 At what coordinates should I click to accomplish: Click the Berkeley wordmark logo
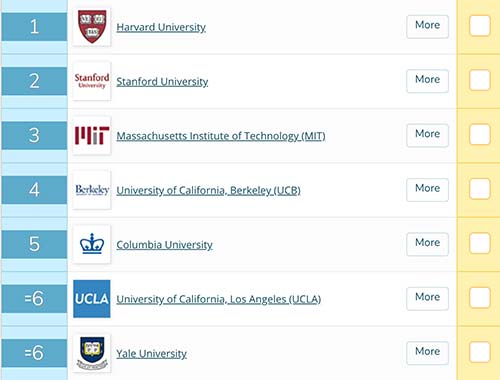pos(92,190)
